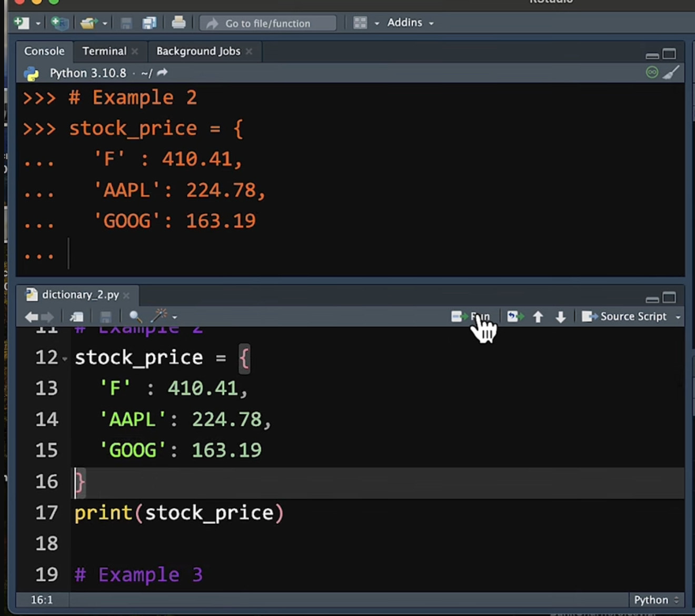The image size is (695, 616).
Task: Click the Source Script button
Action: (x=625, y=316)
